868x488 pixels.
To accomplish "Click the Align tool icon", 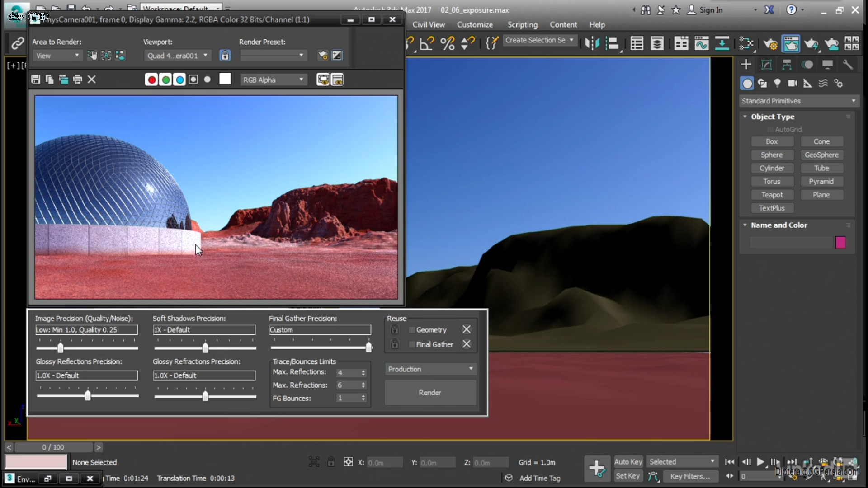I will pos(613,43).
